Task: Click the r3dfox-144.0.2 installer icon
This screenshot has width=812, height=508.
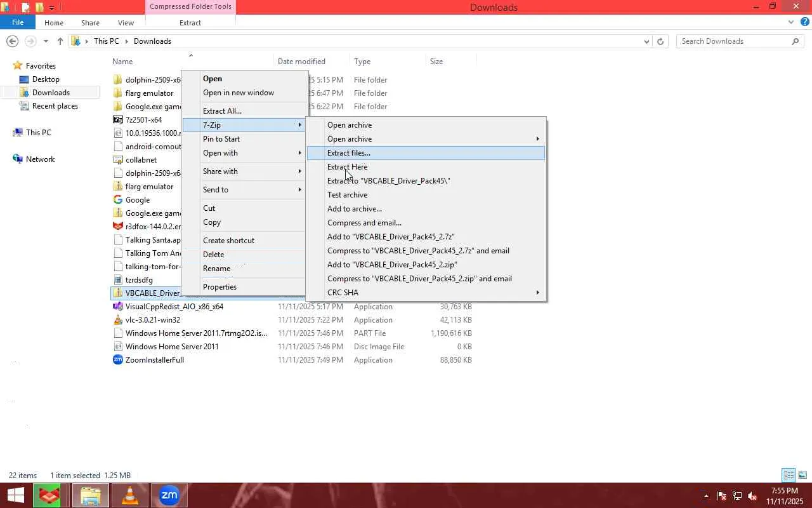Action: (117, 226)
